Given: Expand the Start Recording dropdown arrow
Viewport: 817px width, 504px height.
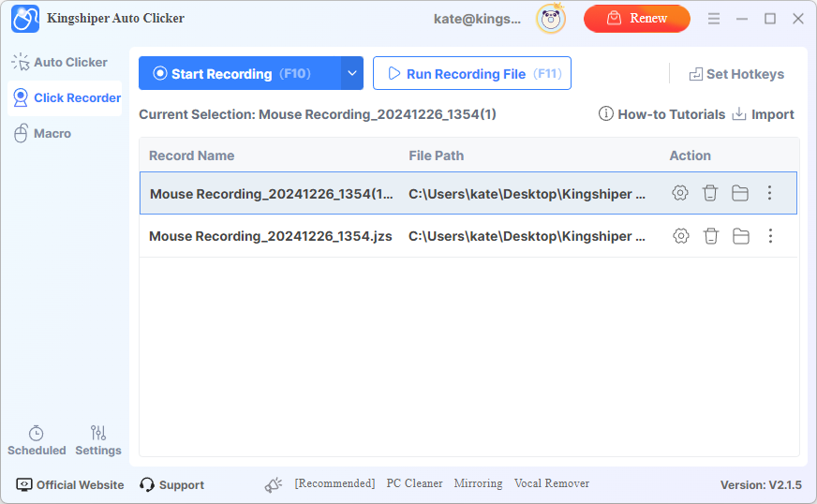Looking at the screenshot, I should click(x=352, y=73).
